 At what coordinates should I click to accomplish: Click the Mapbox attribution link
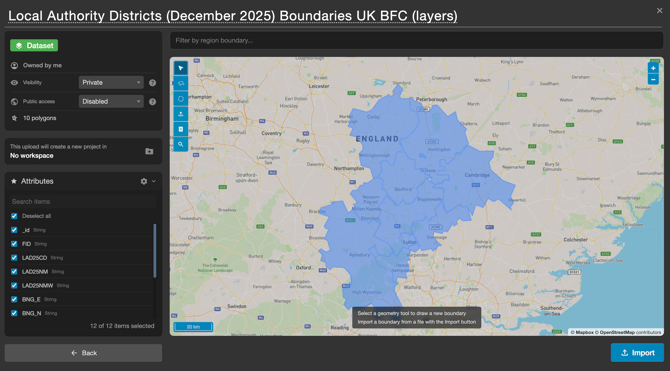pos(582,332)
